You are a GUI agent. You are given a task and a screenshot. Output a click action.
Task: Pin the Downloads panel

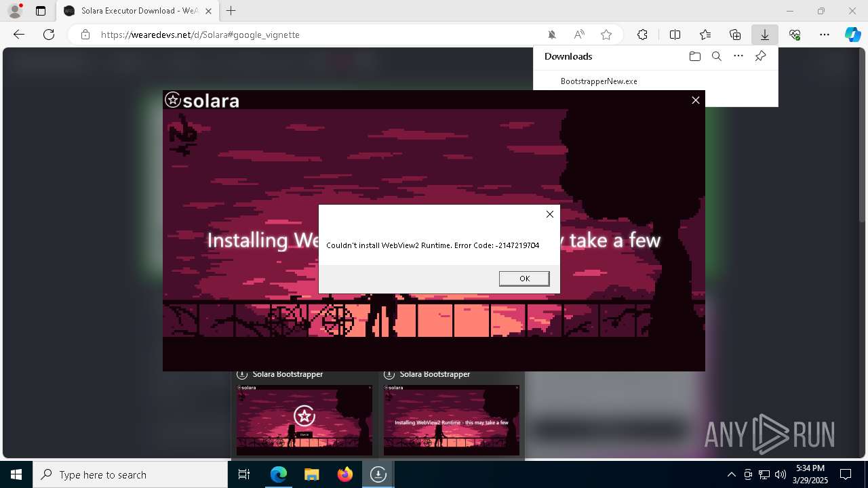[x=760, y=56]
